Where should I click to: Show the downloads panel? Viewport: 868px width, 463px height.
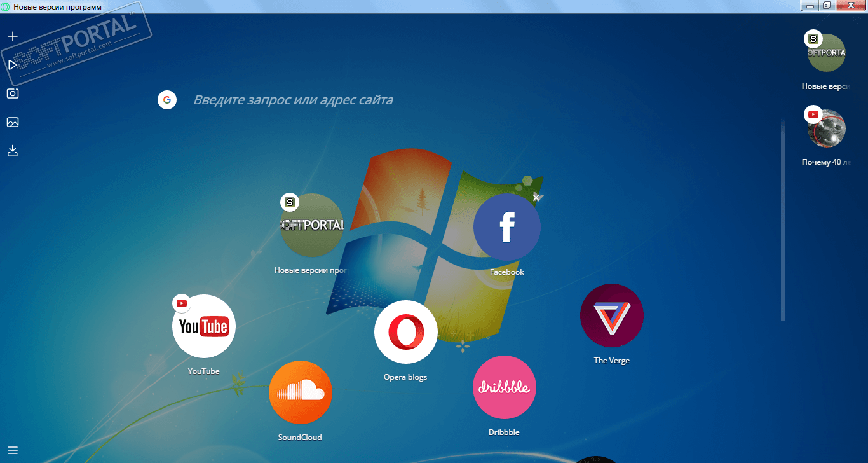click(x=12, y=151)
